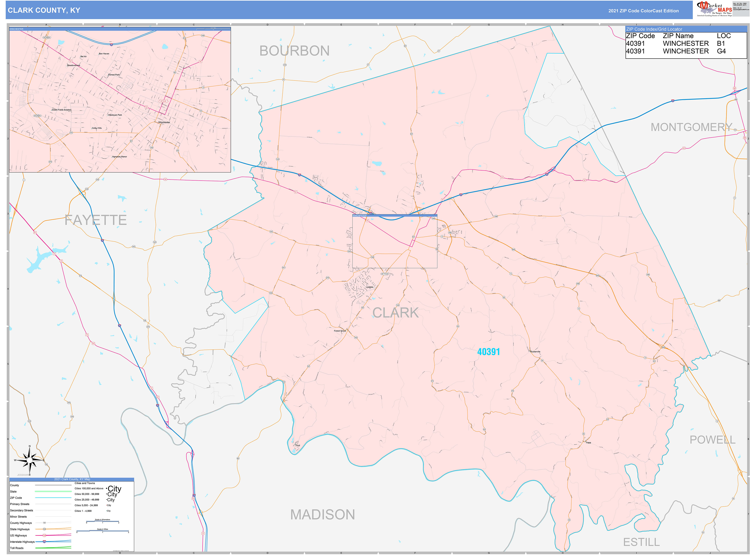The height and width of the screenshot is (555, 756).
Task: Click the Interstate Highways line sample in legend
Action: 53,541
